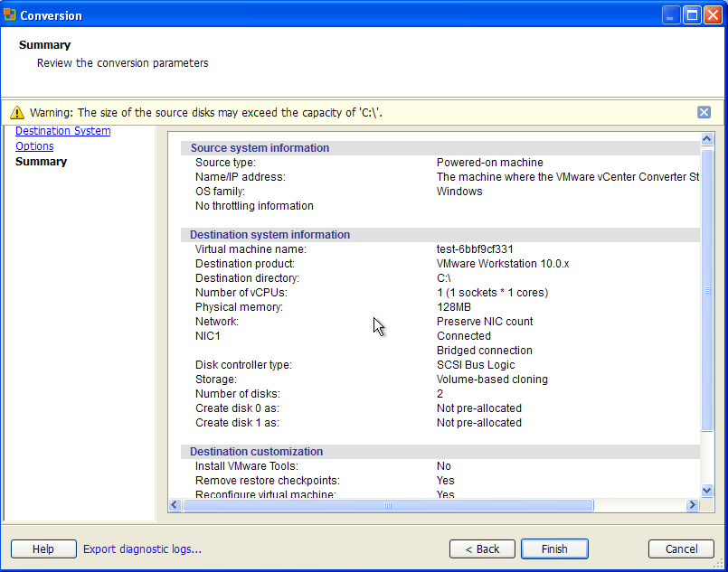
Task: Click the '1 (1 sockets * 1 cores)' value
Action: (493, 293)
